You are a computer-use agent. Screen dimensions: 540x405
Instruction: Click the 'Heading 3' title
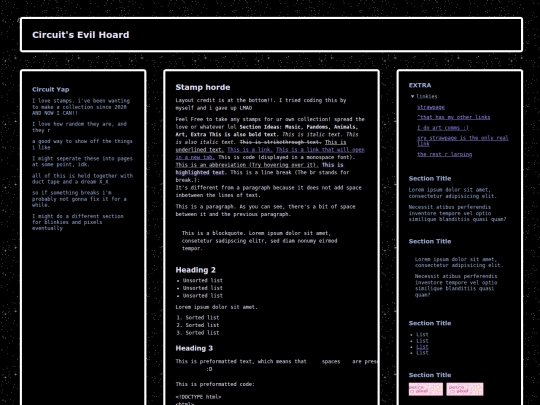click(x=194, y=348)
